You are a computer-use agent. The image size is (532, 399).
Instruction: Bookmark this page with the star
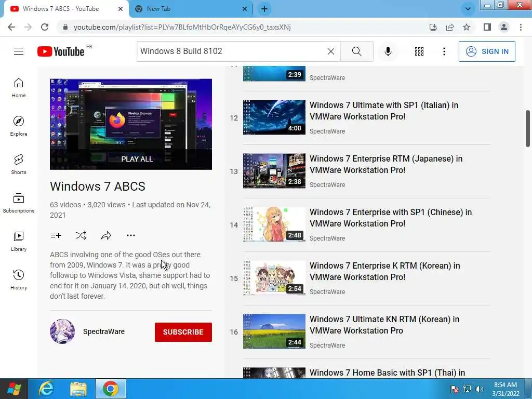pos(467,27)
